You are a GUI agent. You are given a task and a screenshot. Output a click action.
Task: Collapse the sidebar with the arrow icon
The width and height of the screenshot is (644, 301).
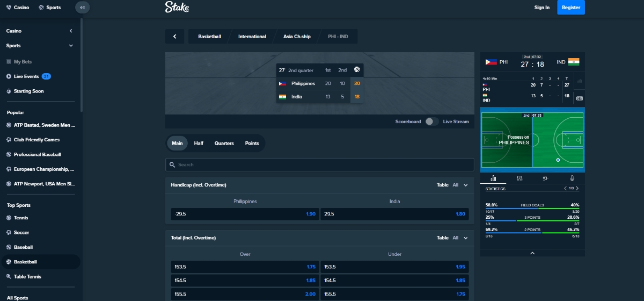82,8
